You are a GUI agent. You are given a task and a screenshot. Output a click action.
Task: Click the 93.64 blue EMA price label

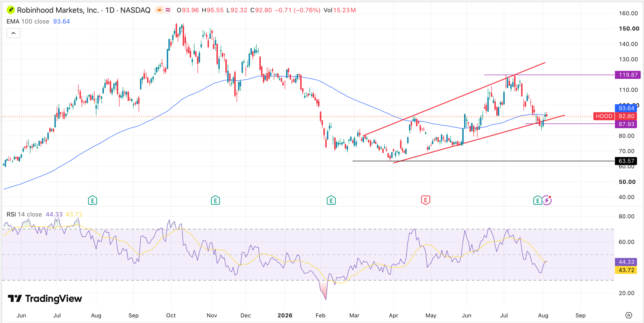pyautogui.click(x=626, y=108)
